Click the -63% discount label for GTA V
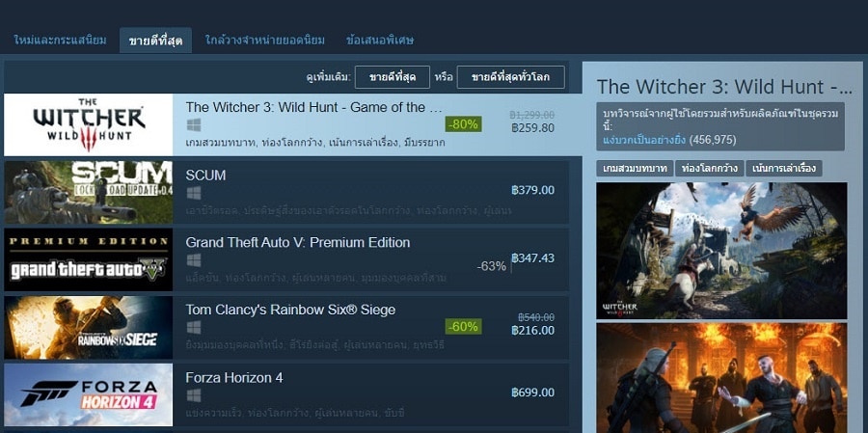 (491, 266)
